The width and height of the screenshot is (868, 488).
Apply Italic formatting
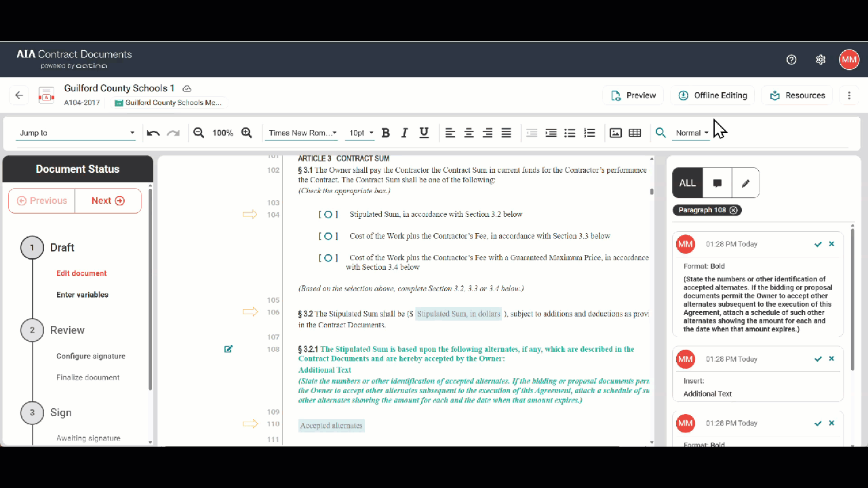pyautogui.click(x=405, y=133)
